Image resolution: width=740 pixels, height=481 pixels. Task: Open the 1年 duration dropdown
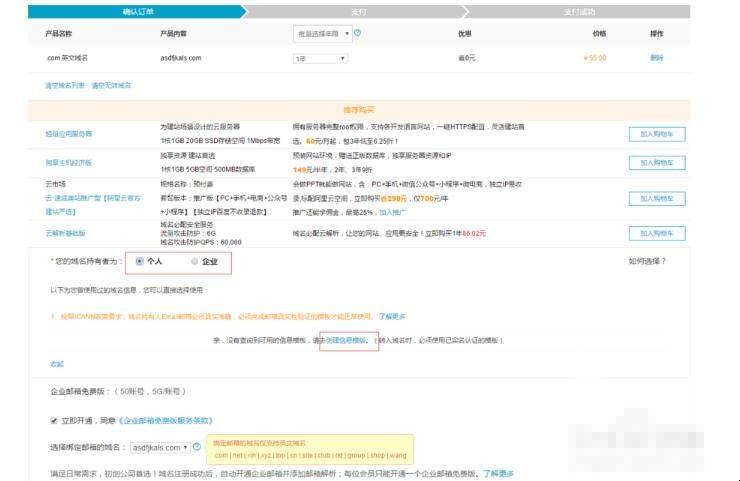click(320, 59)
